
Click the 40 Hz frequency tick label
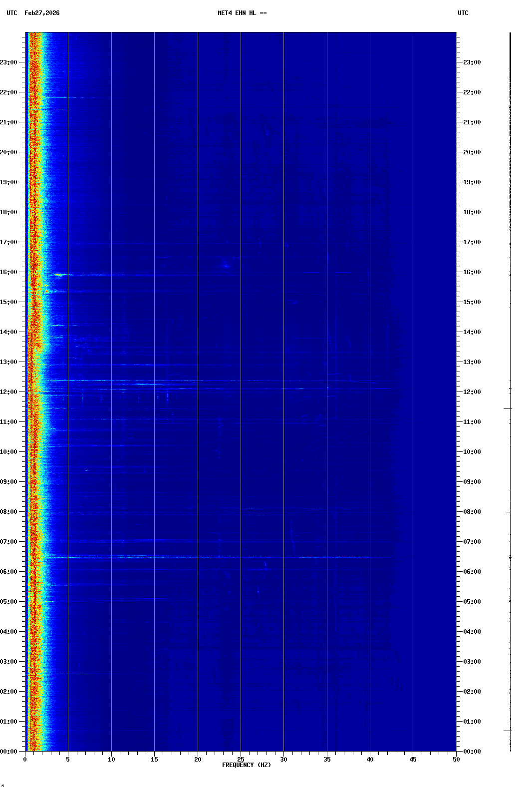(x=370, y=760)
